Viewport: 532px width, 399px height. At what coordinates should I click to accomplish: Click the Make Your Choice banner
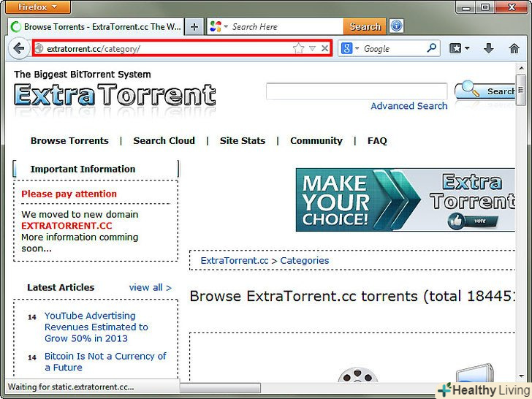(x=406, y=200)
